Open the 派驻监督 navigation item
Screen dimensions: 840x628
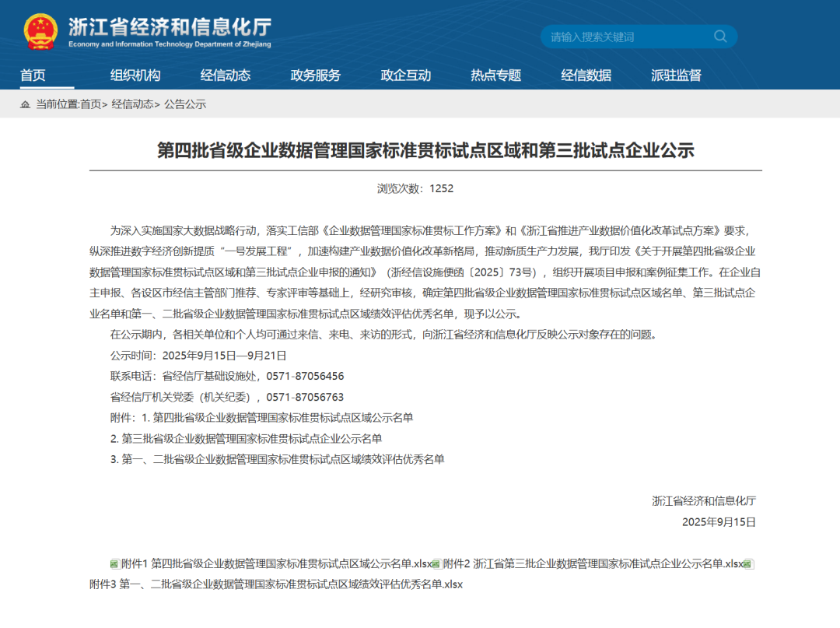(677, 75)
